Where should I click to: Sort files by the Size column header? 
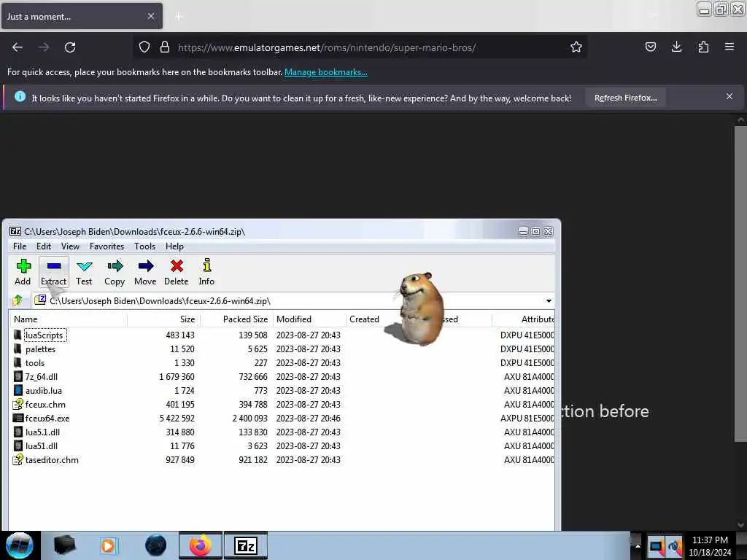pos(163,319)
